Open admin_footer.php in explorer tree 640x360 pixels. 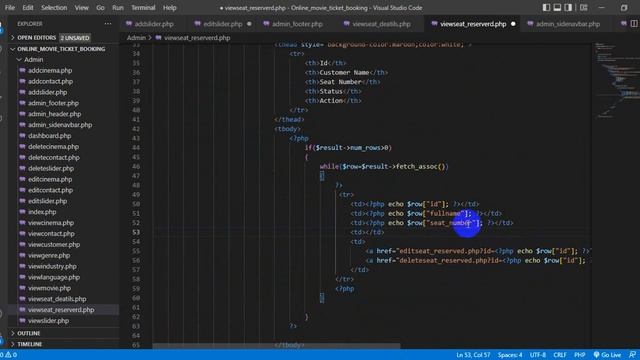coord(53,103)
